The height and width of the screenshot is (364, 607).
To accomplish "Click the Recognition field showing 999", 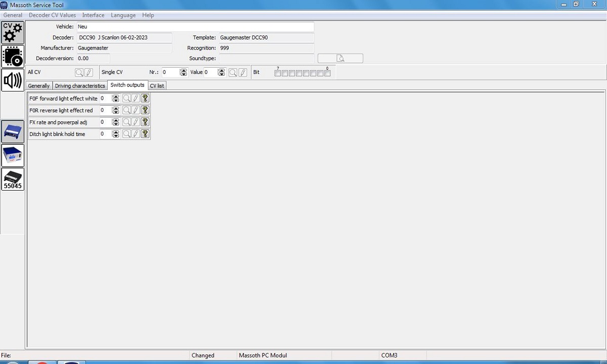I will pos(266,48).
